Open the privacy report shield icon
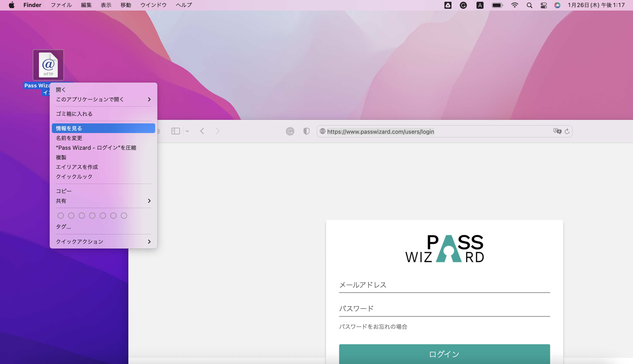Screen dimensions: 633x364 pyautogui.click(x=306, y=131)
